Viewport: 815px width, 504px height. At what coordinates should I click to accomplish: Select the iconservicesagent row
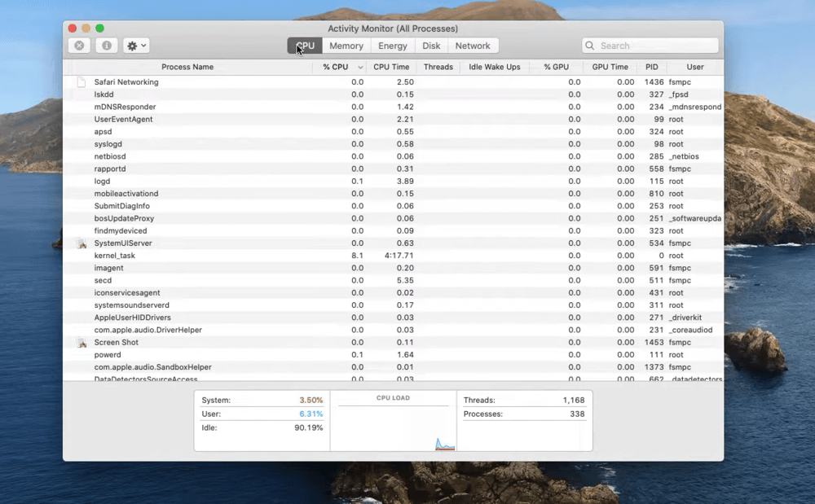[x=393, y=293]
